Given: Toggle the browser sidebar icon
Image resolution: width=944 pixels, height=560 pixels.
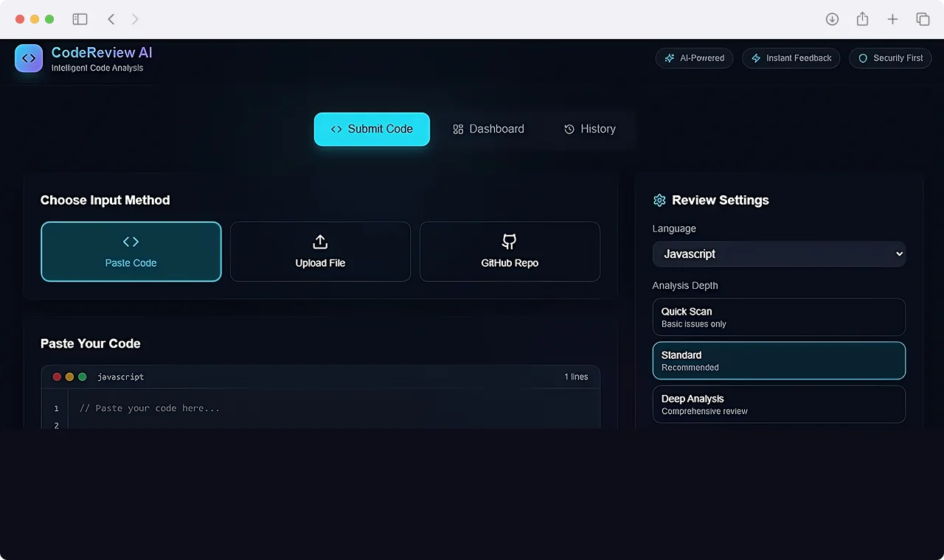Looking at the screenshot, I should (x=80, y=19).
